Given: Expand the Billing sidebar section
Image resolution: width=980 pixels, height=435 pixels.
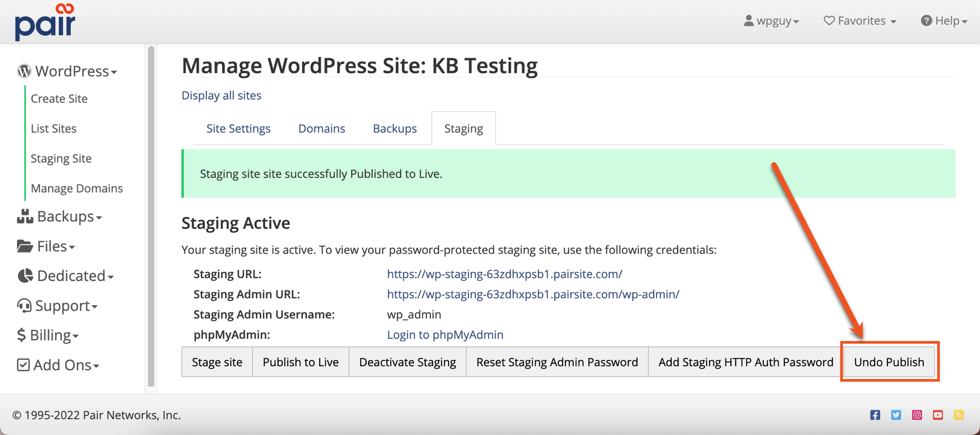Looking at the screenshot, I should 48,335.
